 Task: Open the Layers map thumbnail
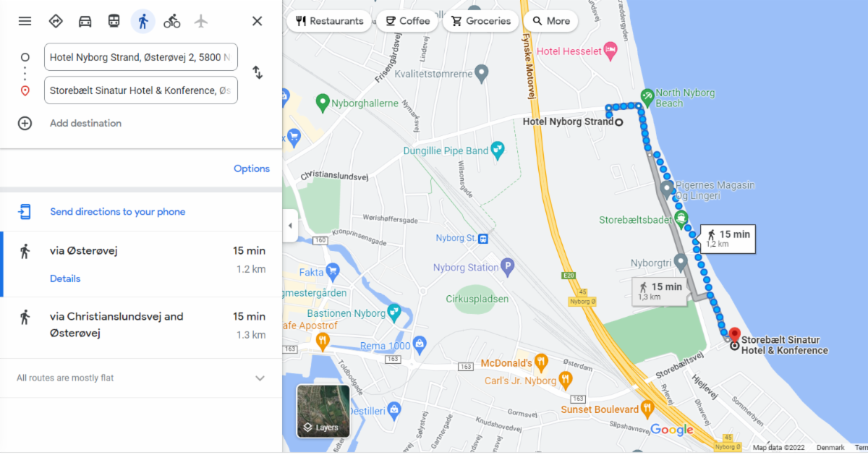coord(323,411)
